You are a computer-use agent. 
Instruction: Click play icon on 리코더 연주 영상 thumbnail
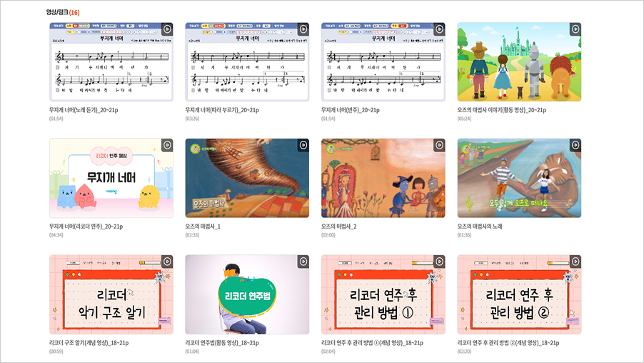tap(167, 145)
